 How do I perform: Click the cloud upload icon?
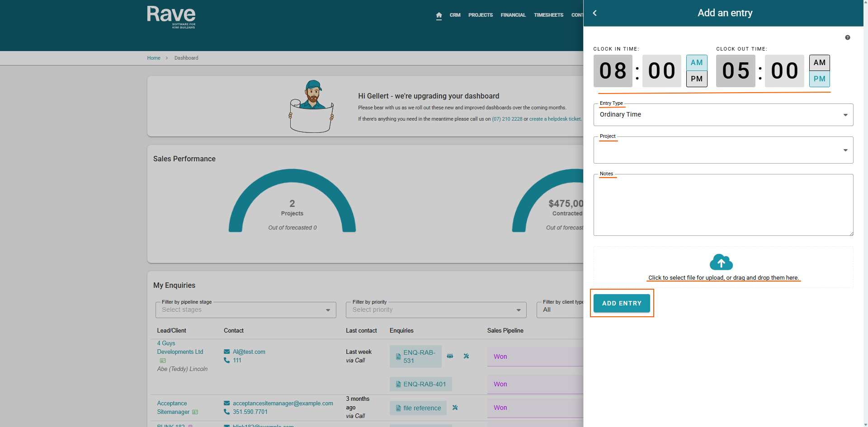(721, 262)
